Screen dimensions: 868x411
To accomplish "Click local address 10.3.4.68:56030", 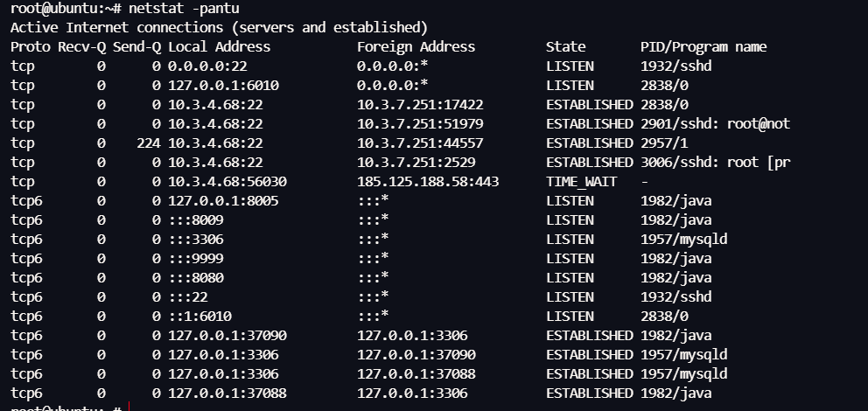I will click(x=227, y=182).
